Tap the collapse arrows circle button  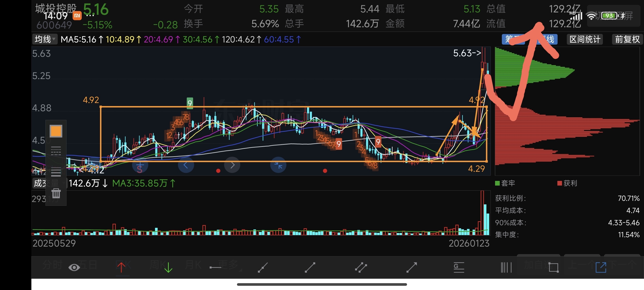278,165
